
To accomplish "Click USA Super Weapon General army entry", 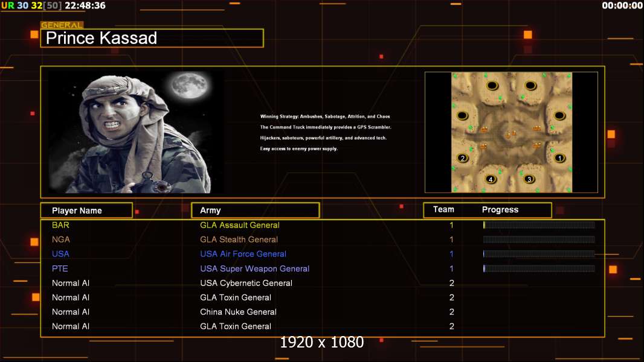I will point(255,268).
